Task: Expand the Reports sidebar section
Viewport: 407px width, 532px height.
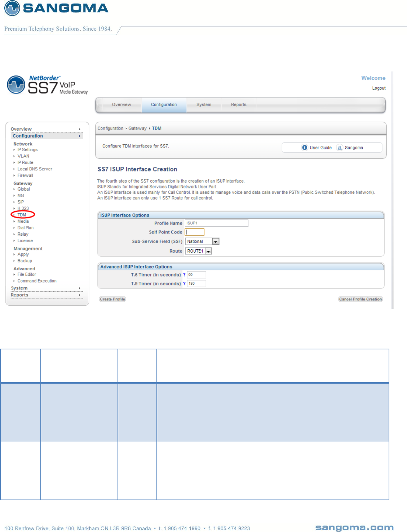Action: (x=46, y=295)
